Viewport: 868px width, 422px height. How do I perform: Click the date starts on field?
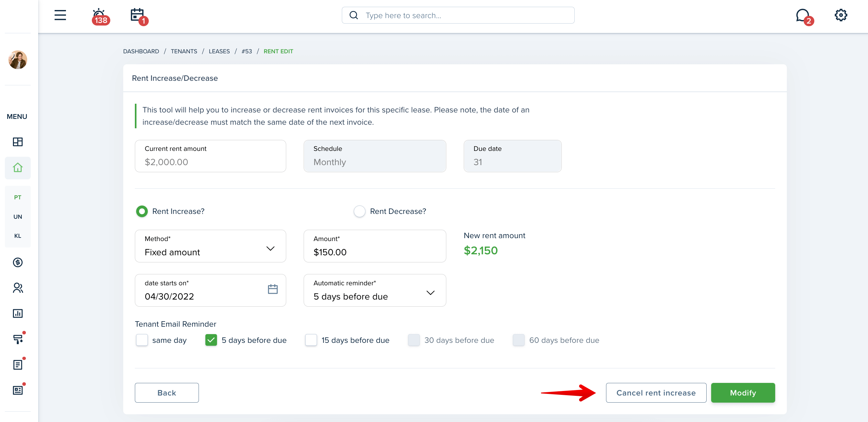click(210, 290)
